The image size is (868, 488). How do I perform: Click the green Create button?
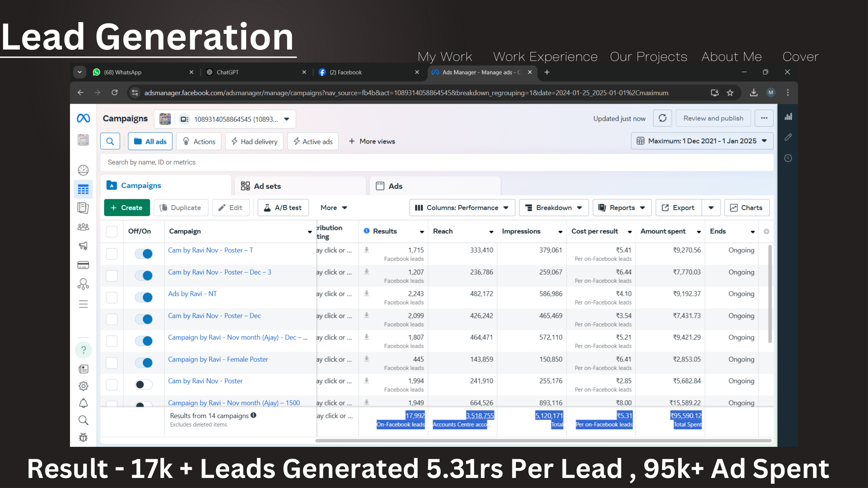[127, 208]
